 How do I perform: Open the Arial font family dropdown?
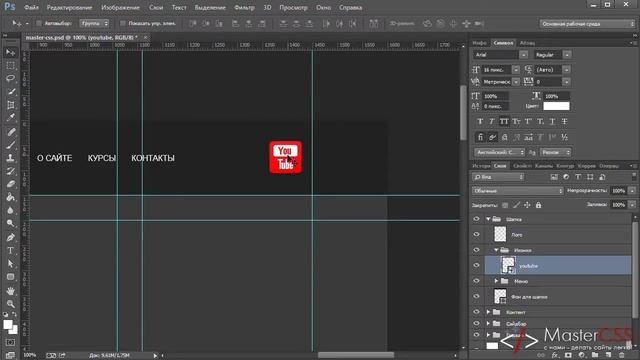pos(524,55)
